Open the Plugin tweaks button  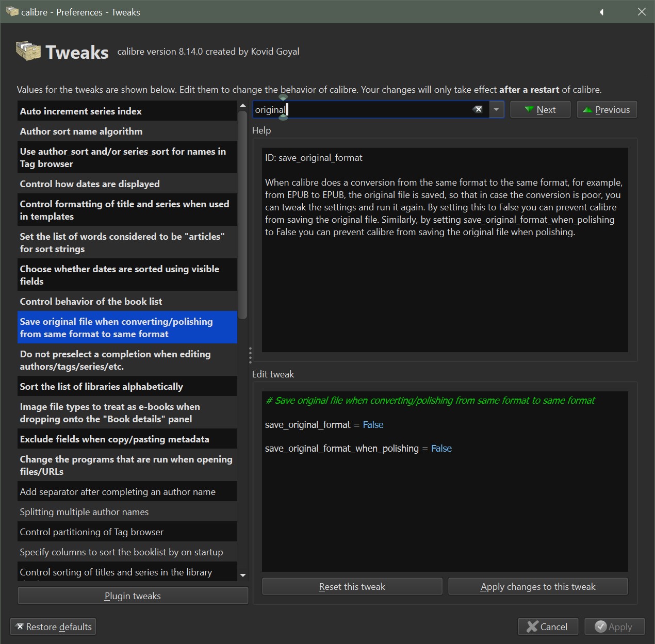coord(133,596)
